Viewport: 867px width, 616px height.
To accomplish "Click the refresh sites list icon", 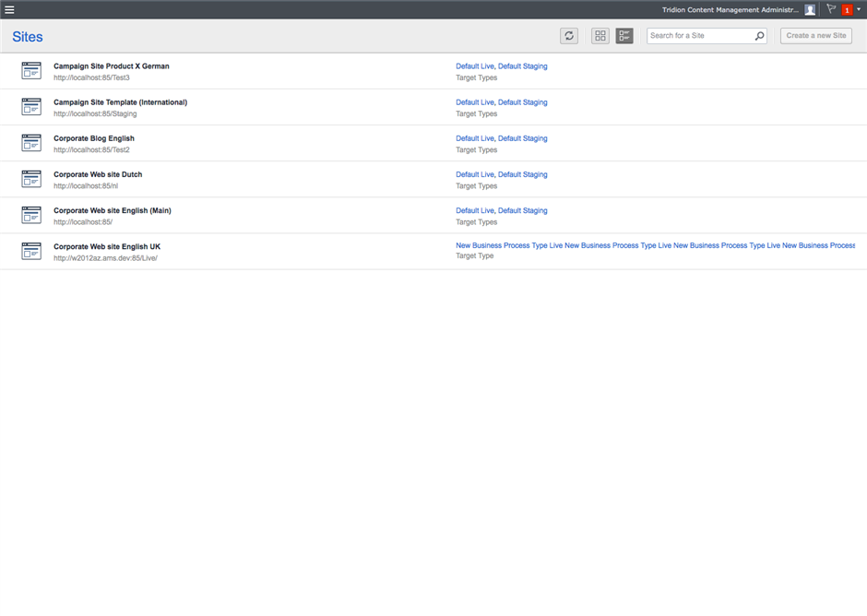I will (569, 36).
